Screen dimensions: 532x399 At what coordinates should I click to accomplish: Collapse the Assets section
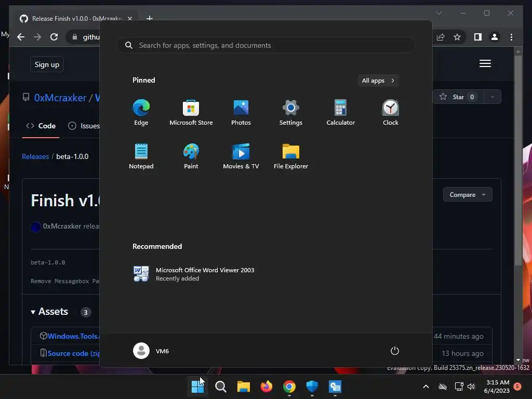tap(49, 312)
